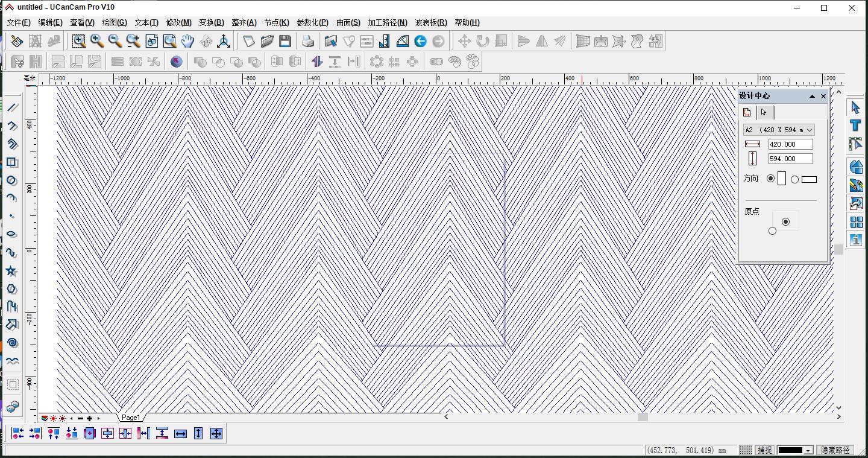The image size is (868, 458).
Task: Switch to the Page1 tab
Action: [131, 418]
